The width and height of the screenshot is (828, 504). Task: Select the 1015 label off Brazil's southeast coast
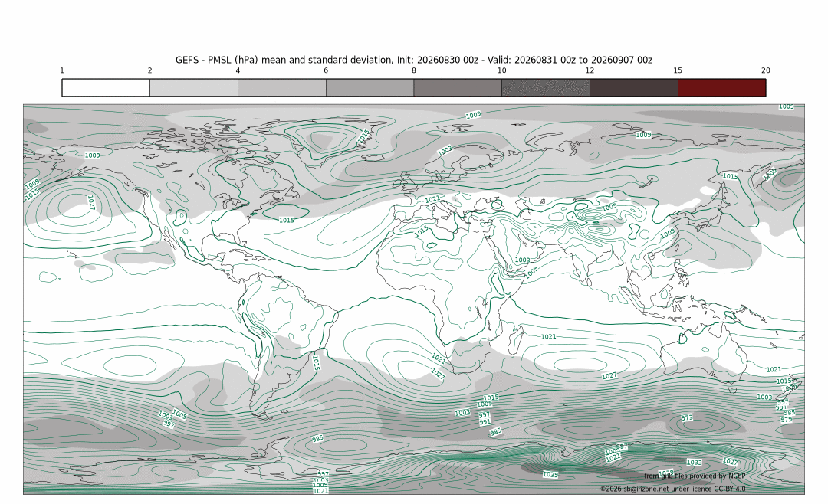[316, 362]
